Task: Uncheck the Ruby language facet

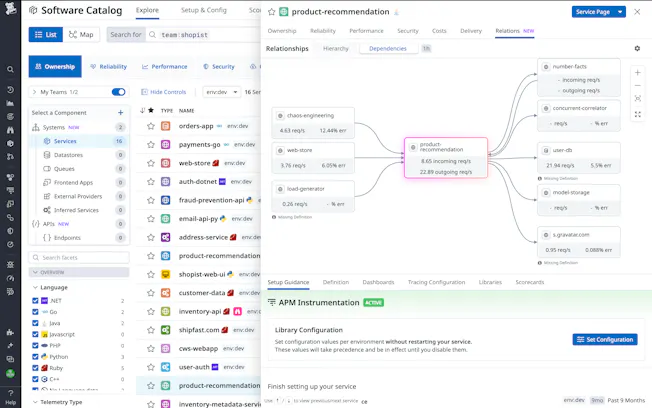Action: pyautogui.click(x=36, y=367)
